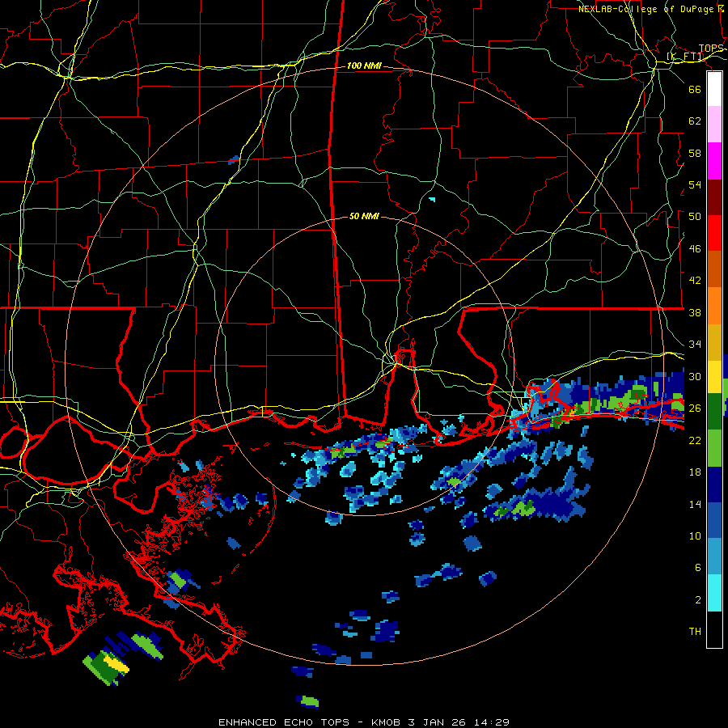Click the isolated cyan echo north of 50 NMI ring

432,200
